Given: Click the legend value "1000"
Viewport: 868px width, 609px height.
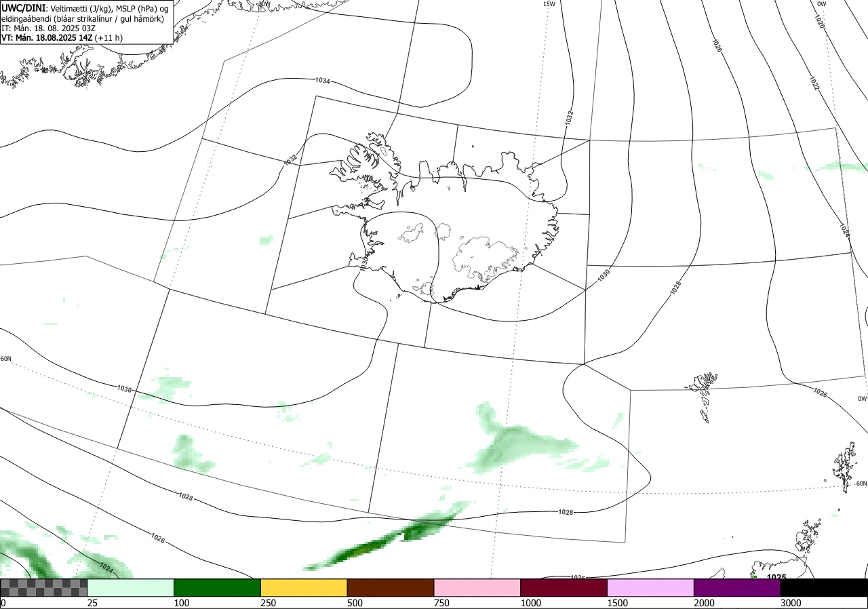Looking at the screenshot, I should (x=531, y=603).
